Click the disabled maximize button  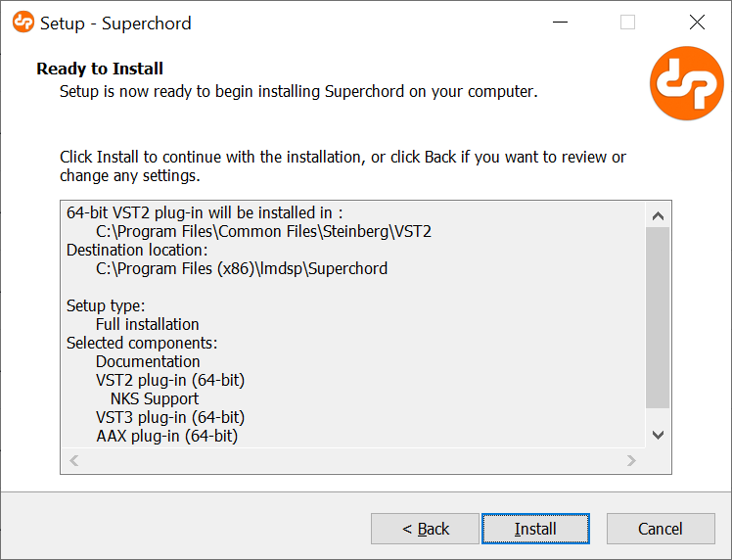pyautogui.click(x=627, y=22)
